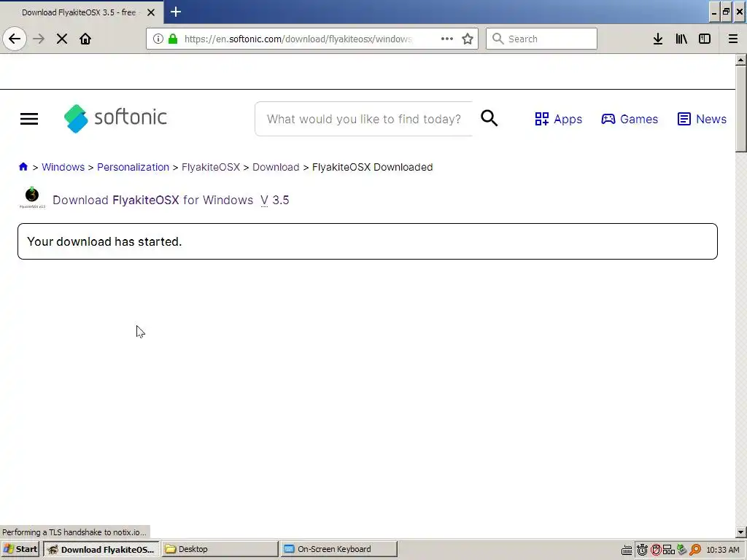Open the Firefox application menu

coord(733,39)
